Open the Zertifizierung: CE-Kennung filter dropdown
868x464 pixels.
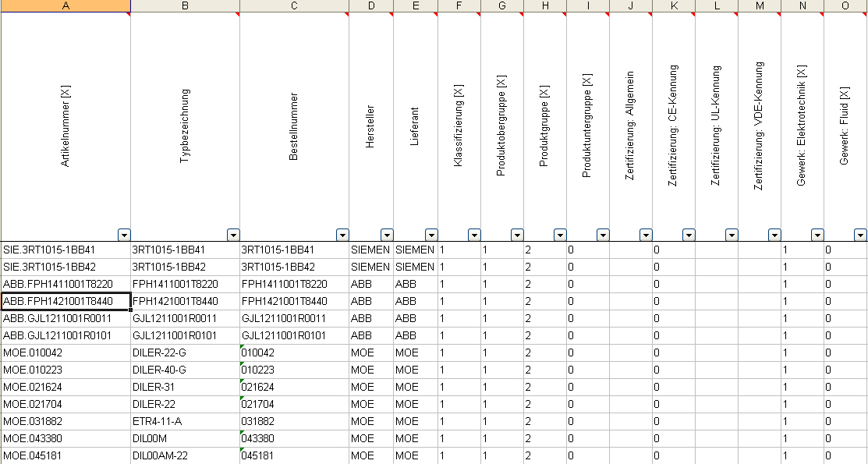689,235
